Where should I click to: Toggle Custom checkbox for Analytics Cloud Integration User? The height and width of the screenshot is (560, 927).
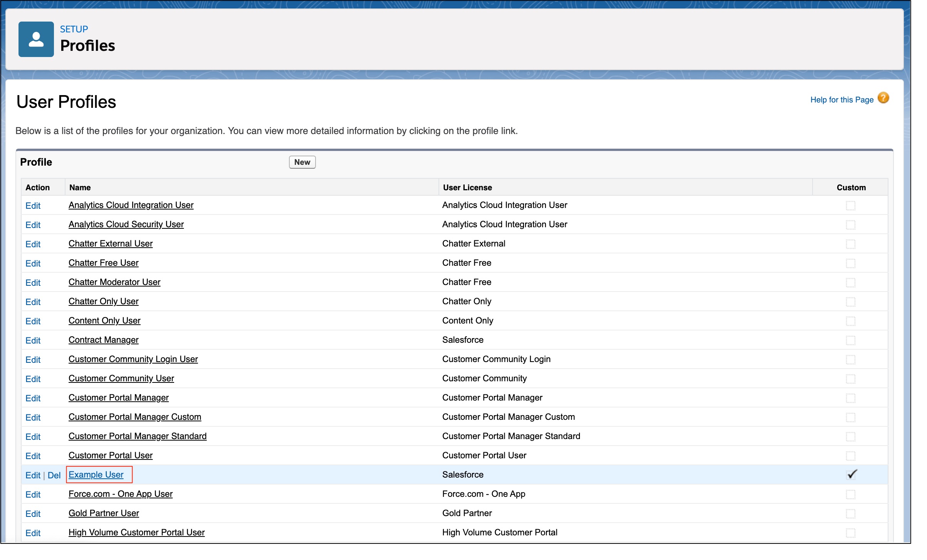[x=850, y=205]
